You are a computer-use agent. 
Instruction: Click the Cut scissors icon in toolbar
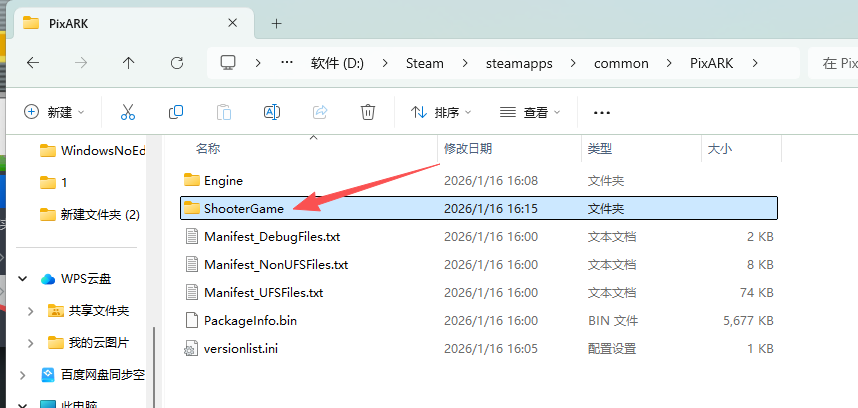point(128,112)
